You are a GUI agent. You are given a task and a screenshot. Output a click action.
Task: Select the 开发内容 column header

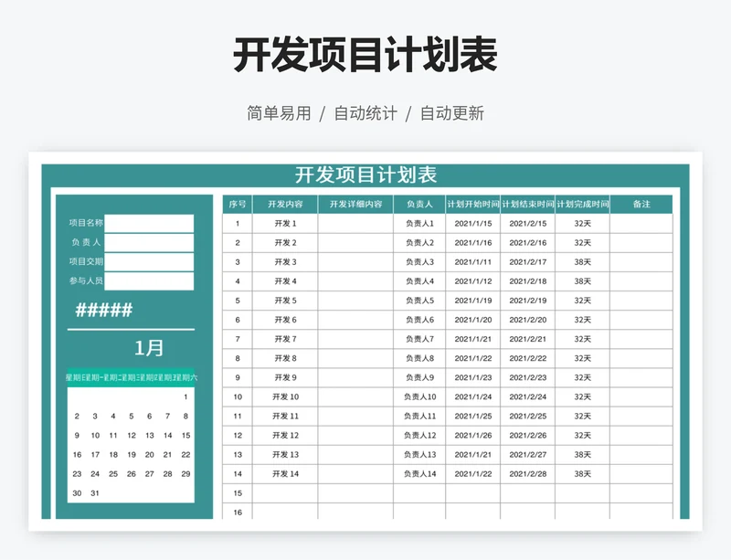(285, 204)
